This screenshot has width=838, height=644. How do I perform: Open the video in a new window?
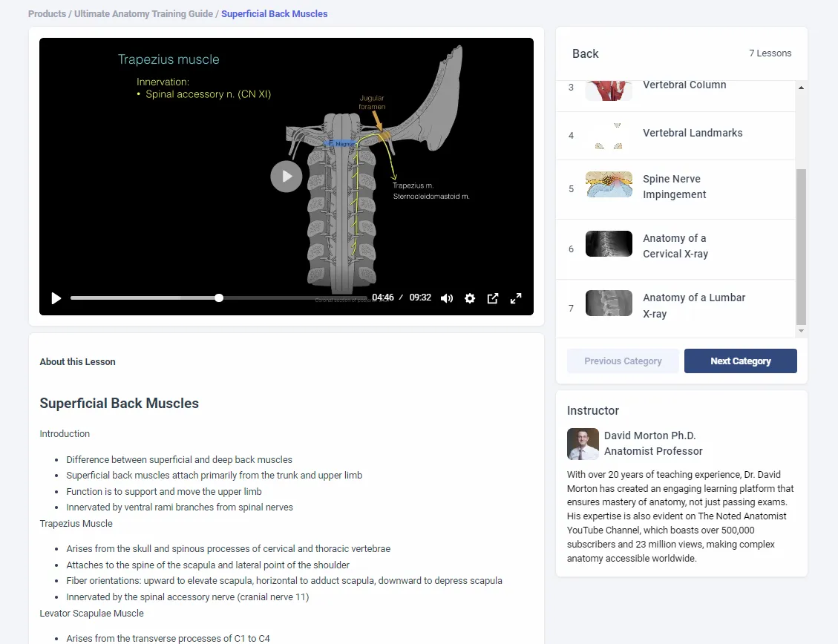tap(493, 298)
